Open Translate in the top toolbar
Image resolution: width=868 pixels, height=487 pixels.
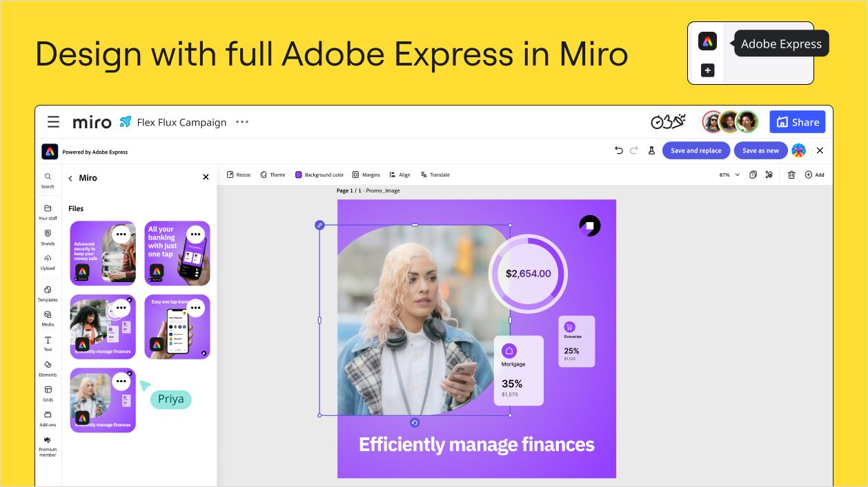coord(435,175)
